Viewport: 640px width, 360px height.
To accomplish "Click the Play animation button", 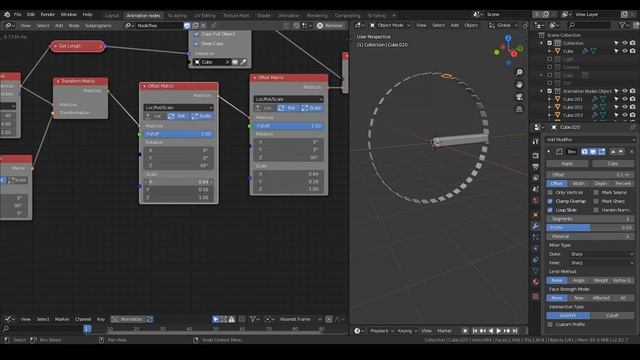I will point(498,331).
